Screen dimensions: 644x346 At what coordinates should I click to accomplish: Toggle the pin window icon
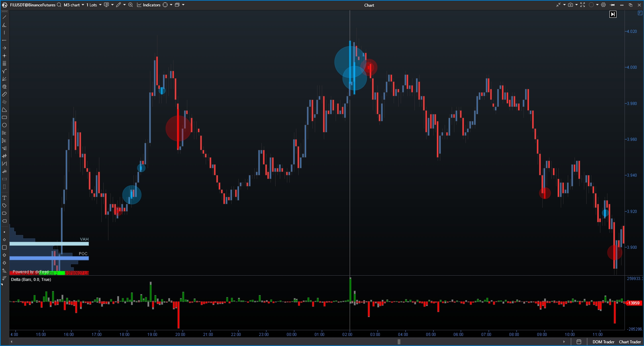point(612,5)
